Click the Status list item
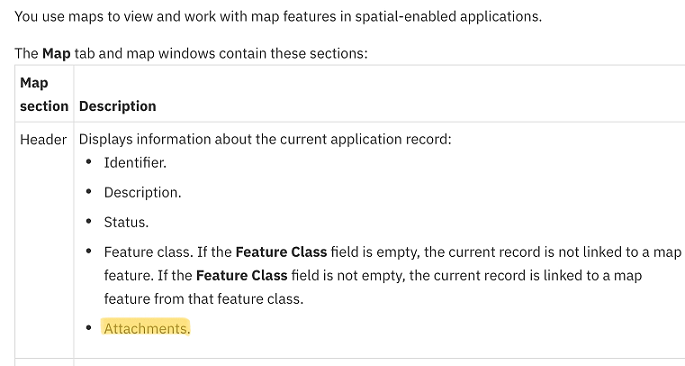The image size is (685, 366). point(126,222)
